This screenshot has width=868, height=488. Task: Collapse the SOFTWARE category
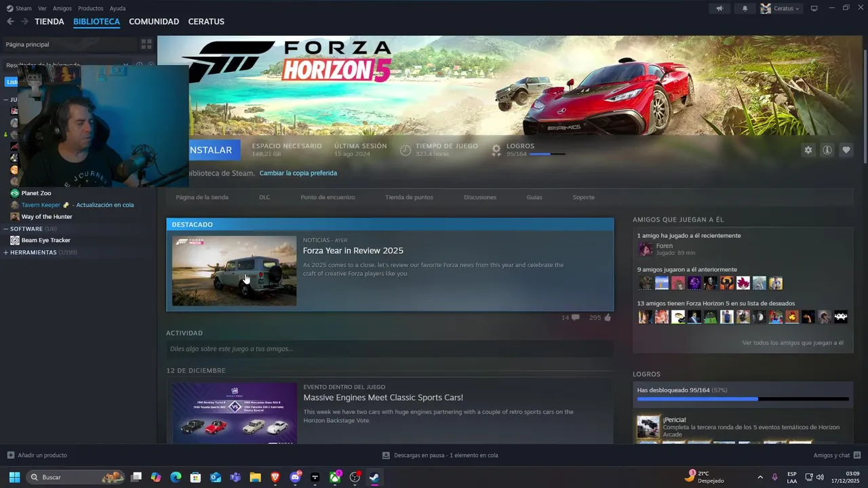pos(5,229)
